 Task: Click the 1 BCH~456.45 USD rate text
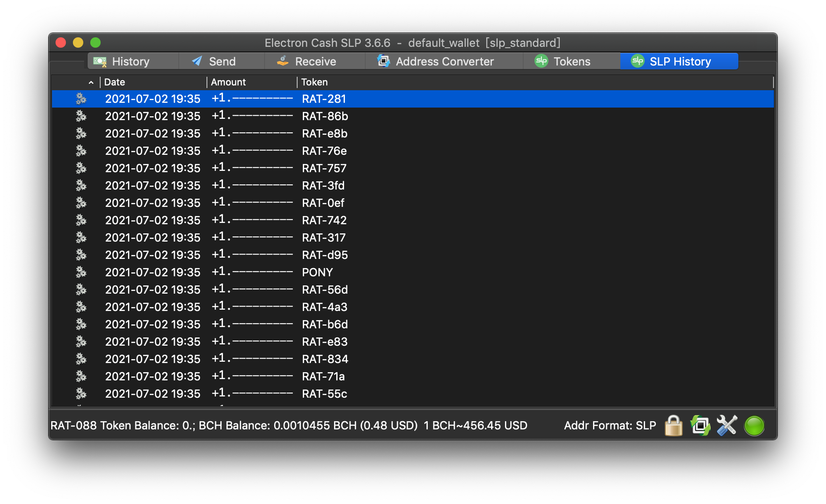475,425
